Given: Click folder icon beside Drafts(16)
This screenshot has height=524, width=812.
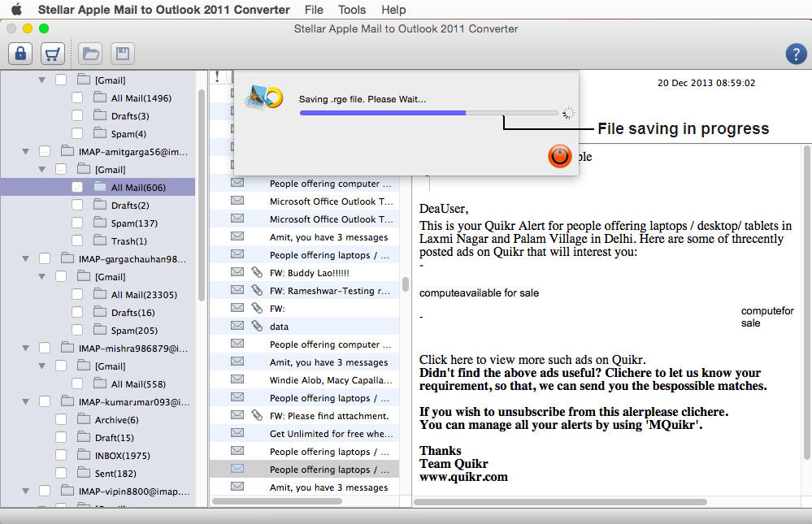Looking at the screenshot, I should (x=100, y=311).
